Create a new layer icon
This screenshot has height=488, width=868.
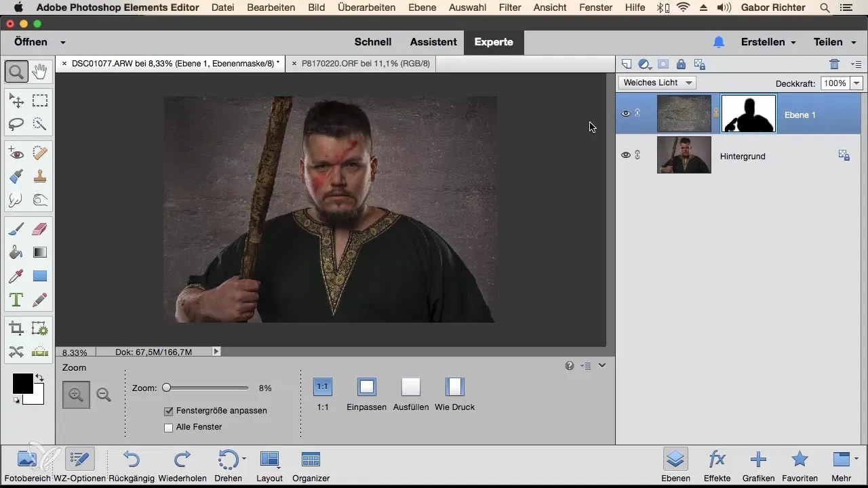pos(627,64)
